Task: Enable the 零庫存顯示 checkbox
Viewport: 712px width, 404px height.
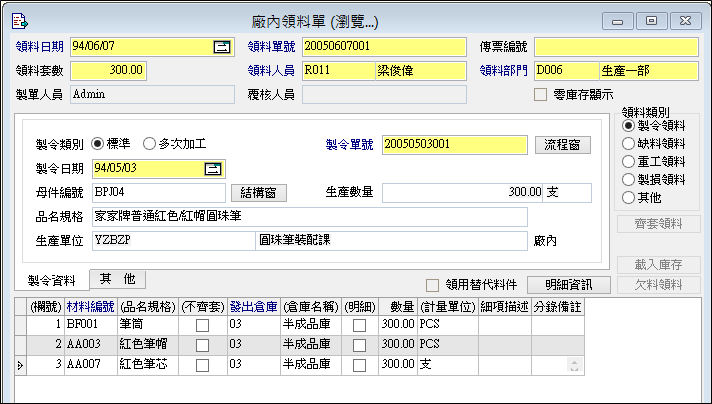Action: point(541,95)
